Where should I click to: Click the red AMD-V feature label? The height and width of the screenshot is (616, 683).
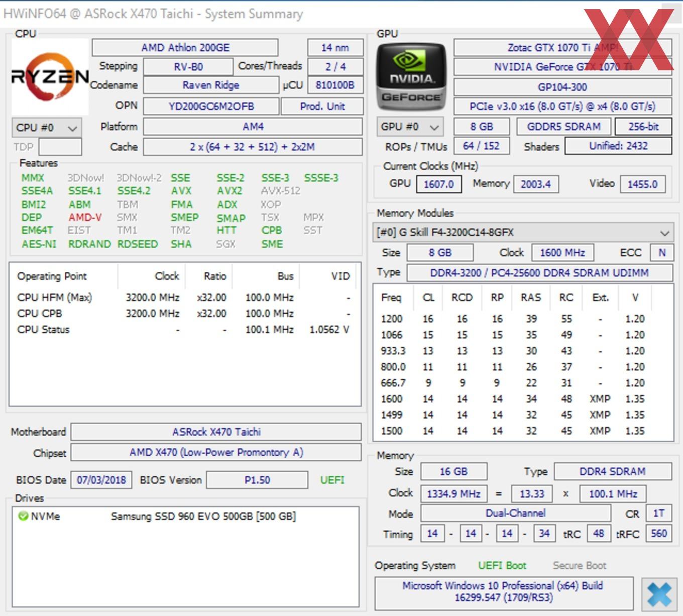(85, 218)
